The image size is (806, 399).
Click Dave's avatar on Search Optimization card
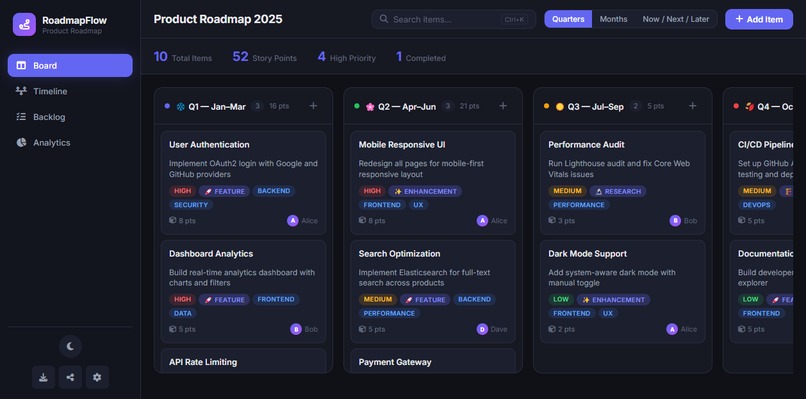(482, 329)
